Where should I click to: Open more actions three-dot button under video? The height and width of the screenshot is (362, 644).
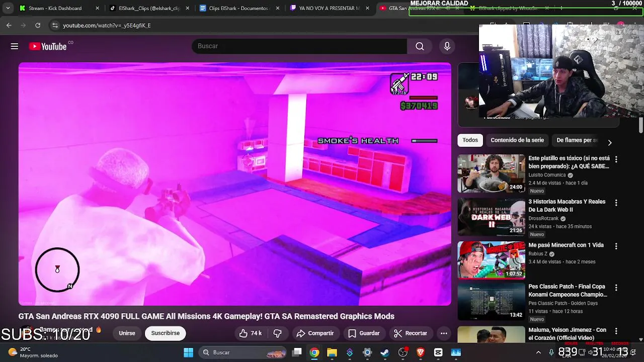pyautogui.click(x=444, y=333)
